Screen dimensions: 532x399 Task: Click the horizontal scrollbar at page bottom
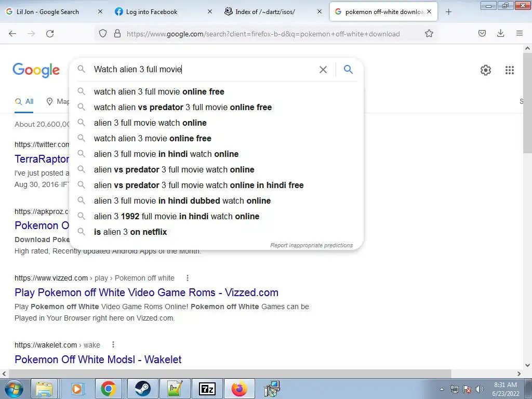[x=229, y=374]
